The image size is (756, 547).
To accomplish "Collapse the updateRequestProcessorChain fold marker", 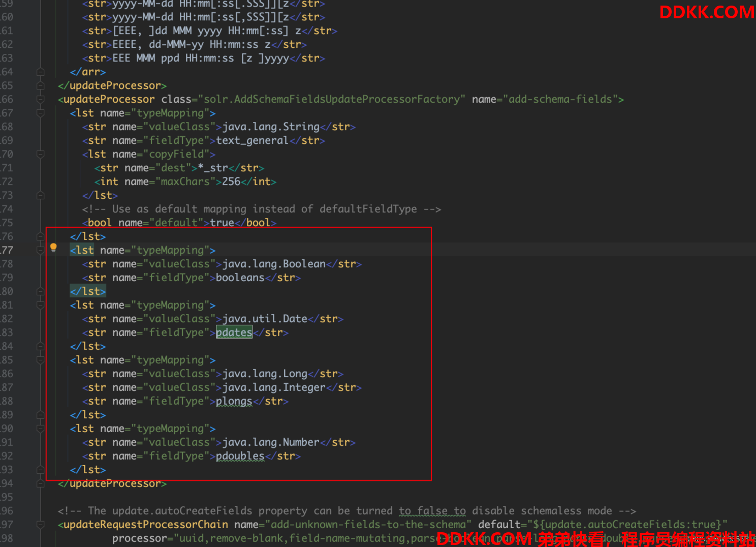I will (41, 525).
